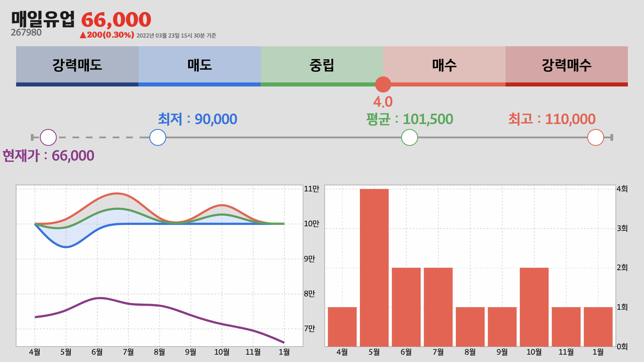Click the 6월 bar in bar chart
The image size is (644, 362).
pos(406,307)
